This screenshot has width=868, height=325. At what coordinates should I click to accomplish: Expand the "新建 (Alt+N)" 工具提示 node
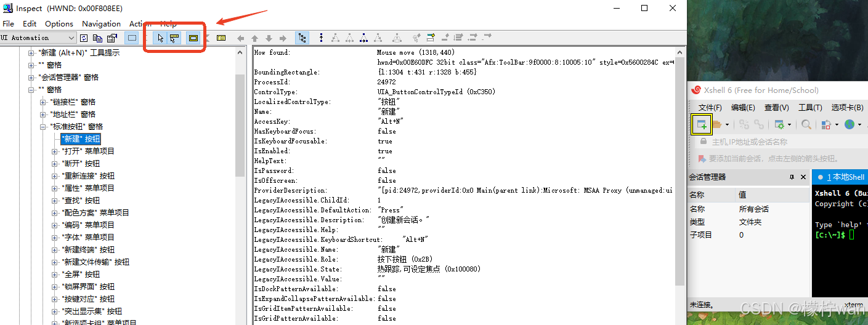point(31,53)
